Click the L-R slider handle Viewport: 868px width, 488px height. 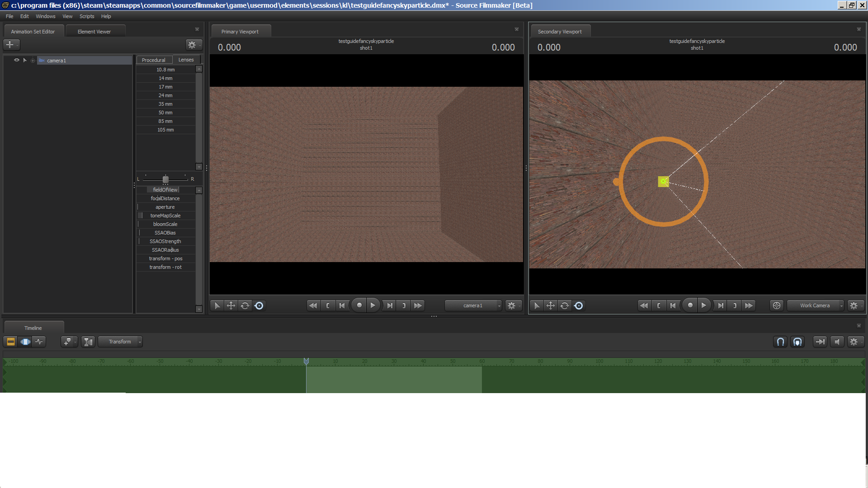pos(165,179)
